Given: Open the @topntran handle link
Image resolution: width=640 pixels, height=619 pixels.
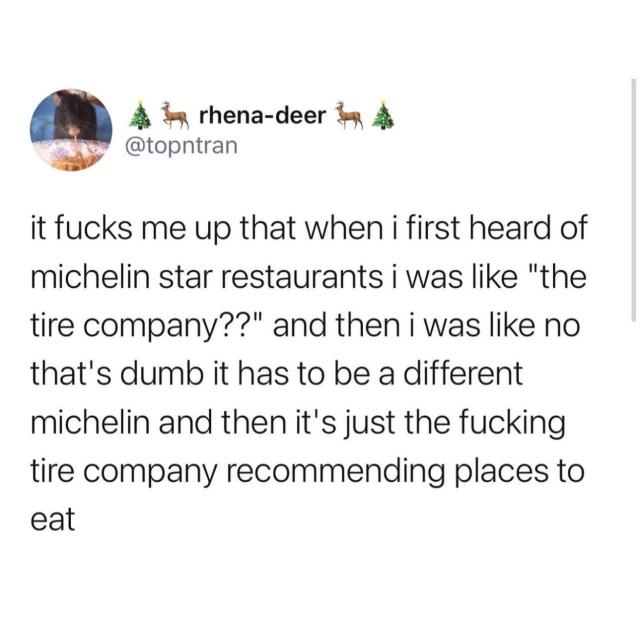Looking at the screenshot, I should 182,146.
